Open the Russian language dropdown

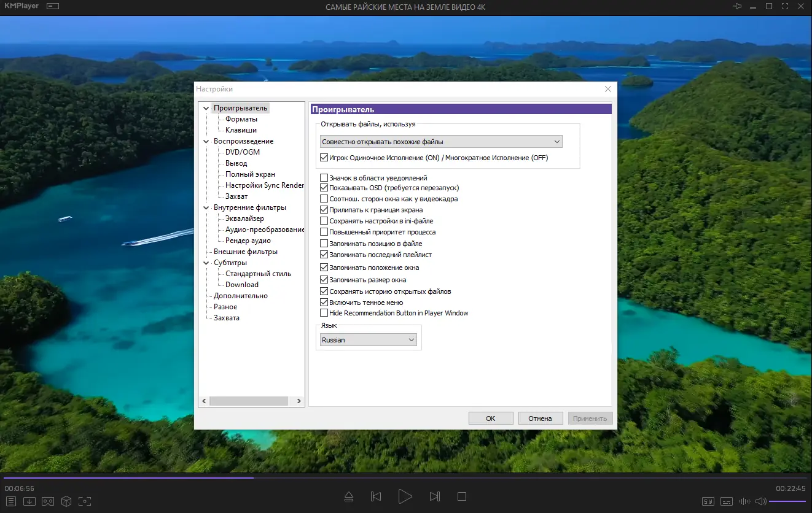(x=369, y=340)
